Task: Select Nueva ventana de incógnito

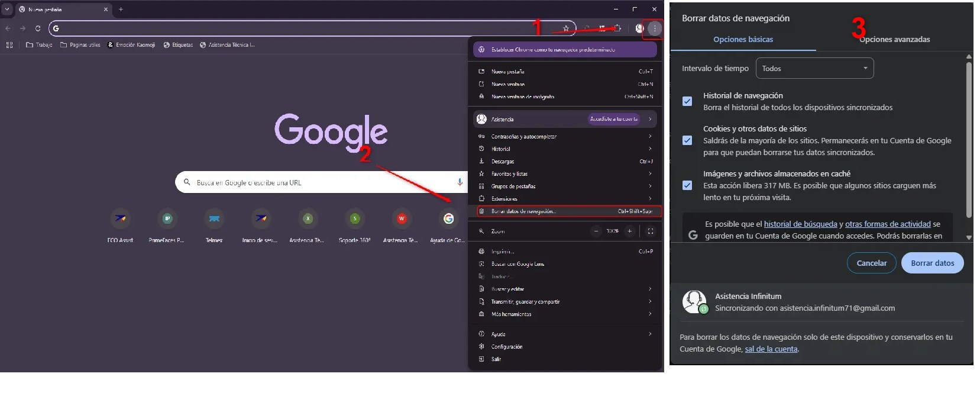Action: (565, 96)
